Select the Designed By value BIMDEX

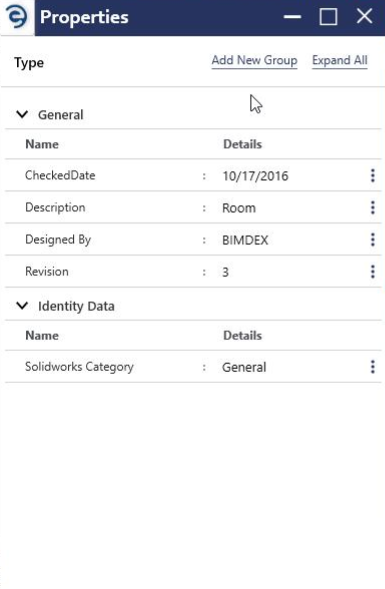(x=245, y=240)
